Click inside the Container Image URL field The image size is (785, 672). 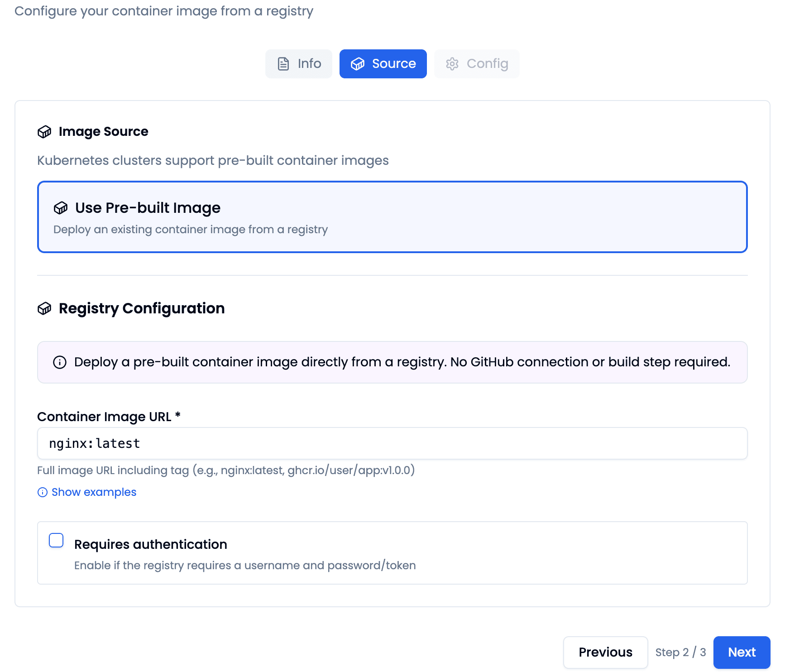point(392,443)
